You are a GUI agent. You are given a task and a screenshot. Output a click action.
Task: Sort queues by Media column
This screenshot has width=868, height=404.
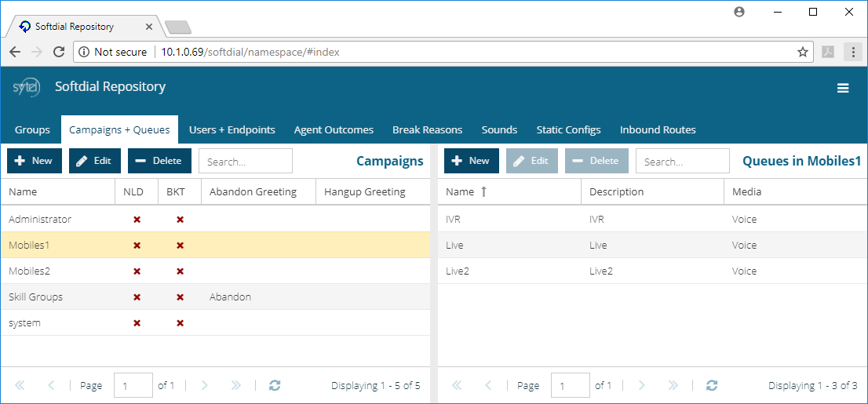coord(796,192)
